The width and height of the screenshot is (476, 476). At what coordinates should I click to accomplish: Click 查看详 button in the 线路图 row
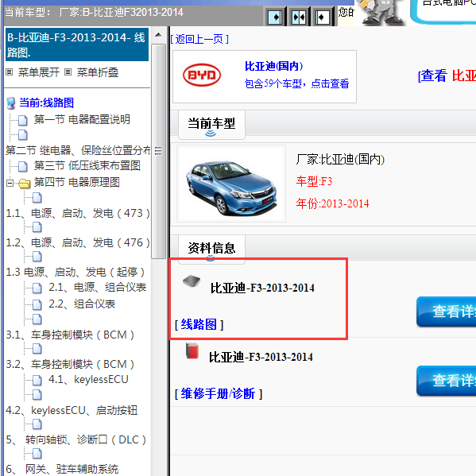coord(447,312)
